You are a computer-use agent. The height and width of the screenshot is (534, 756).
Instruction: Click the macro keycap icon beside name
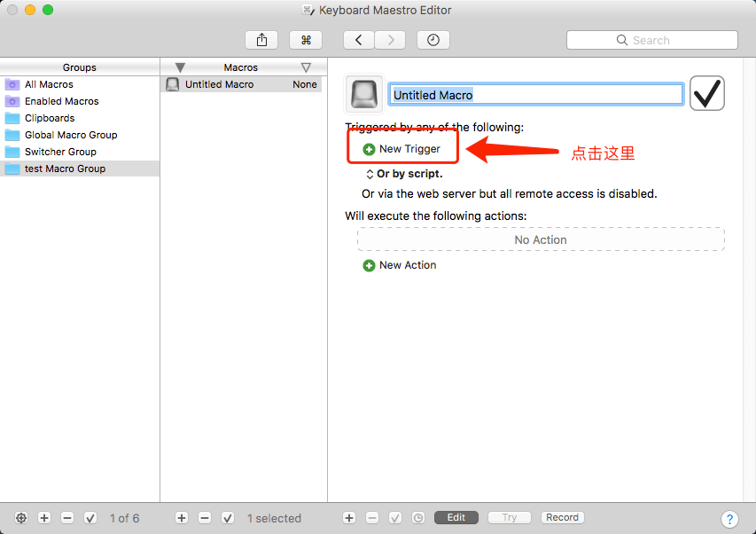click(x=363, y=94)
